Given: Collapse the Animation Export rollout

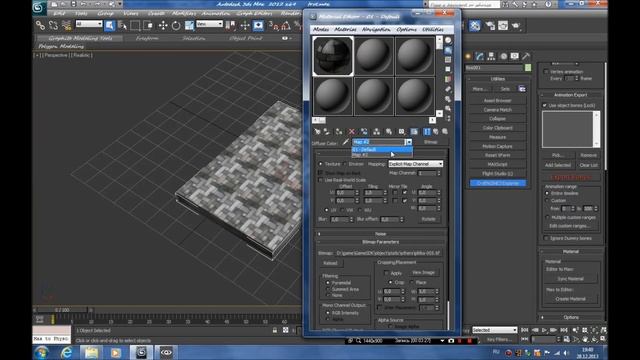Looking at the screenshot, I should (570, 95).
